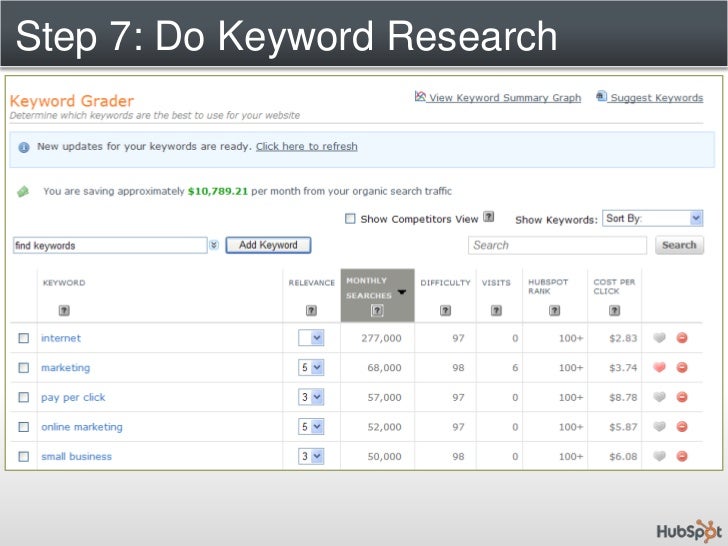Click the info icon in updates notice
Screen dimensions: 728x546
tap(24, 148)
